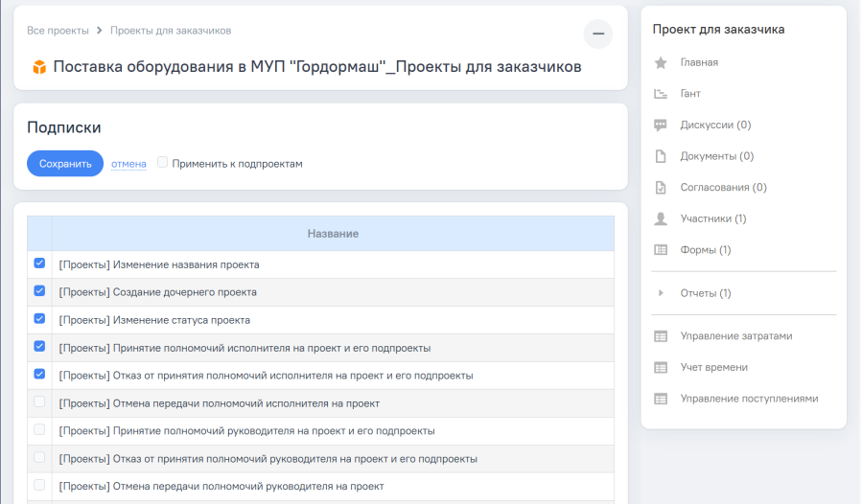
Task: Open Формы (1) menu item
Action: click(x=706, y=250)
